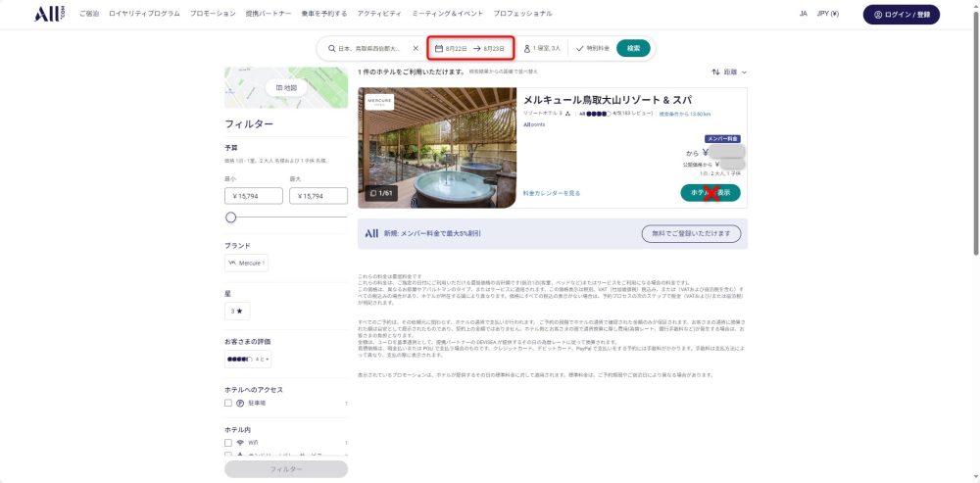Open the 乗車を予約する menu

click(x=323, y=14)
